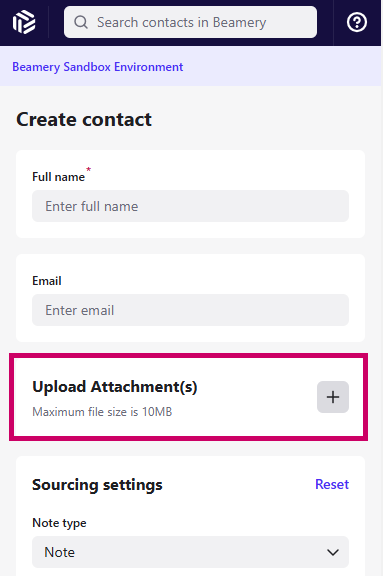Click the Enter email input field
The width and height of the screenshot is (383, 576).
point(190,310)
